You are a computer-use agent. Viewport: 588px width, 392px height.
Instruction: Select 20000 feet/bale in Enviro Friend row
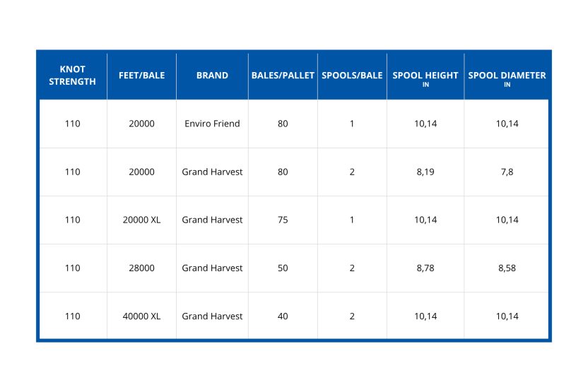pos(142,124)
